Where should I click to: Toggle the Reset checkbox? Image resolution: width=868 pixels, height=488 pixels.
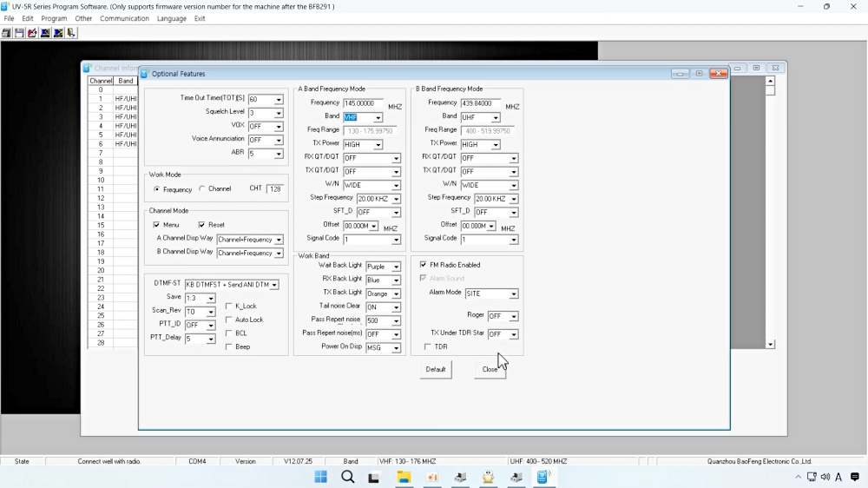[x=201, y=225]
